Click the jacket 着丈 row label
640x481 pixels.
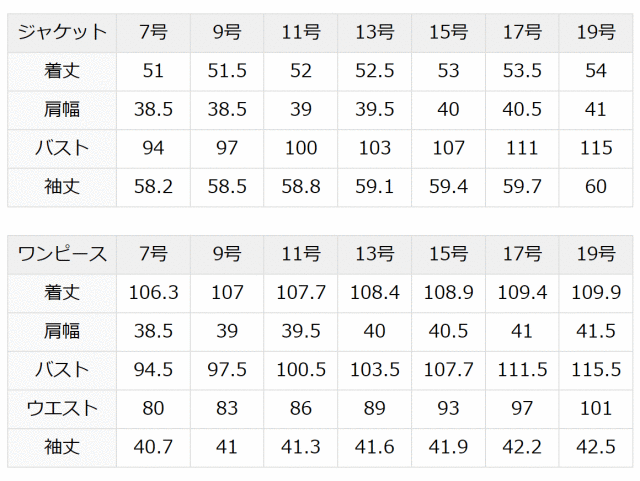pyautogui.click(x=62, y=72)
